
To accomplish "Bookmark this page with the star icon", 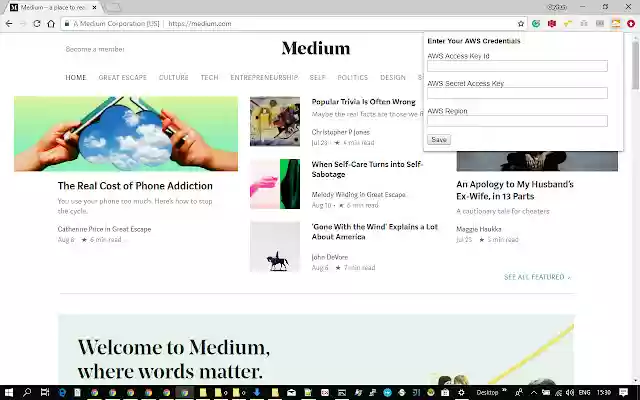I will 521,23.
